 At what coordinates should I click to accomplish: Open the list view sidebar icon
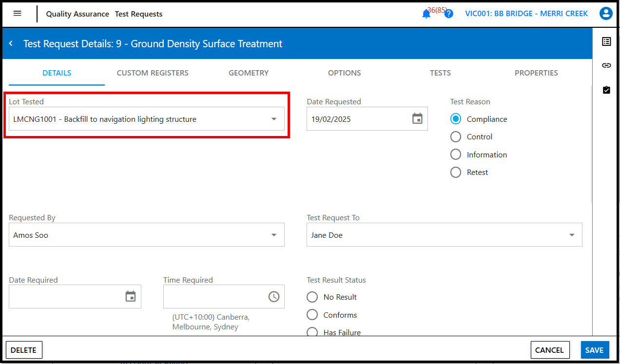(x=606, y=42)
